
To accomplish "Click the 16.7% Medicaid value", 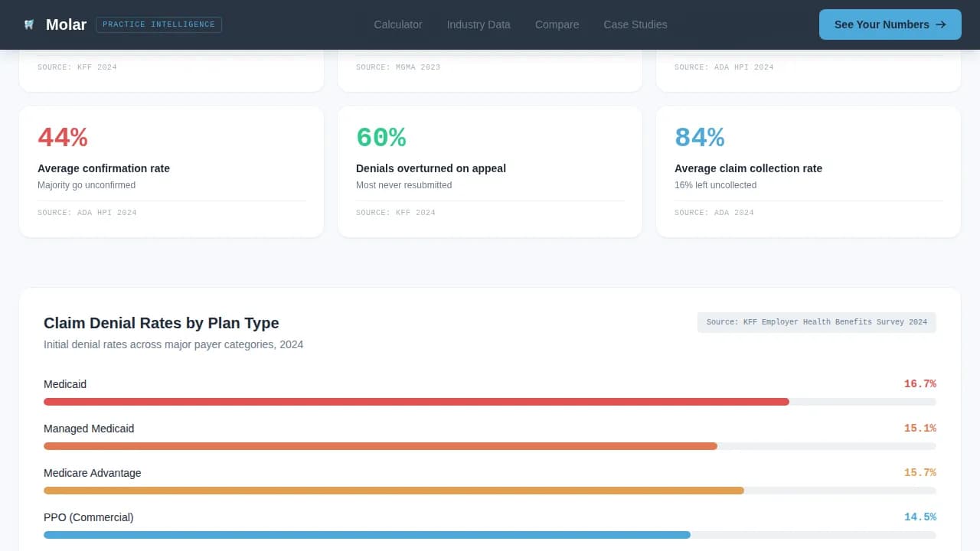I will (x=920, y=384).
